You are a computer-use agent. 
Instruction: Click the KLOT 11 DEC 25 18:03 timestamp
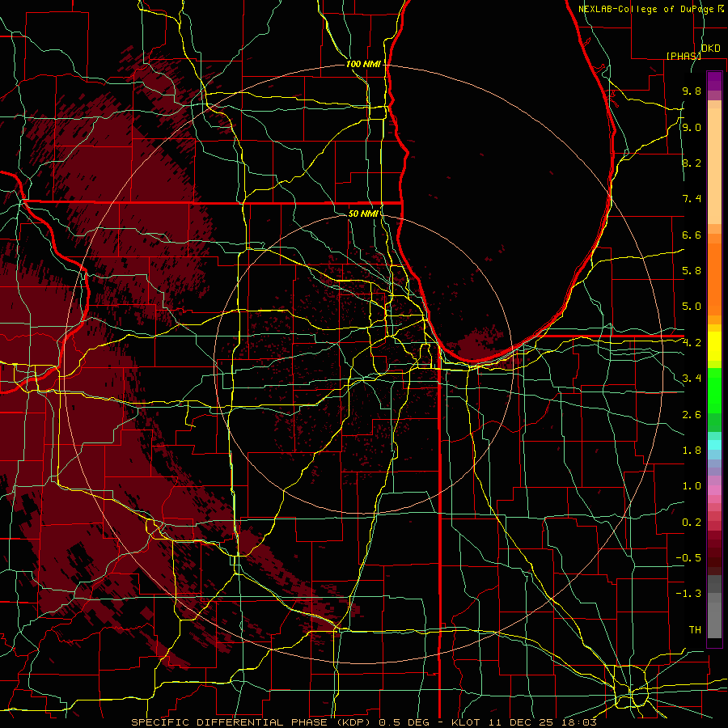tap(523, 722)
